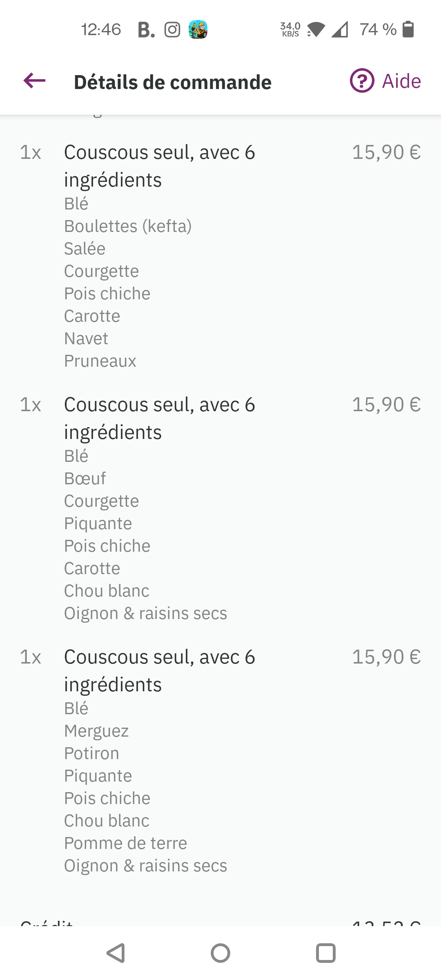The height and width of the screenshot is (980, 441).
Task: Tap the purple back arrow
Action: pyautogui.click(x=35, y=81)
